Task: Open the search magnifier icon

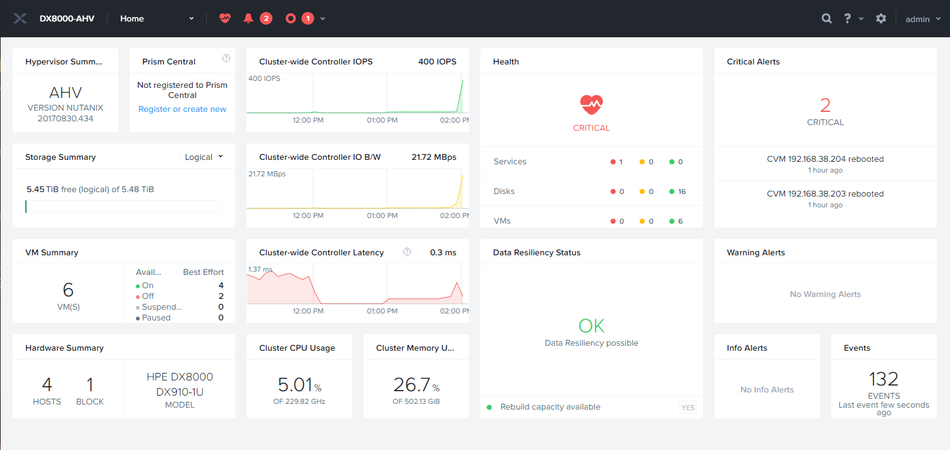Action: pos(826,19)
